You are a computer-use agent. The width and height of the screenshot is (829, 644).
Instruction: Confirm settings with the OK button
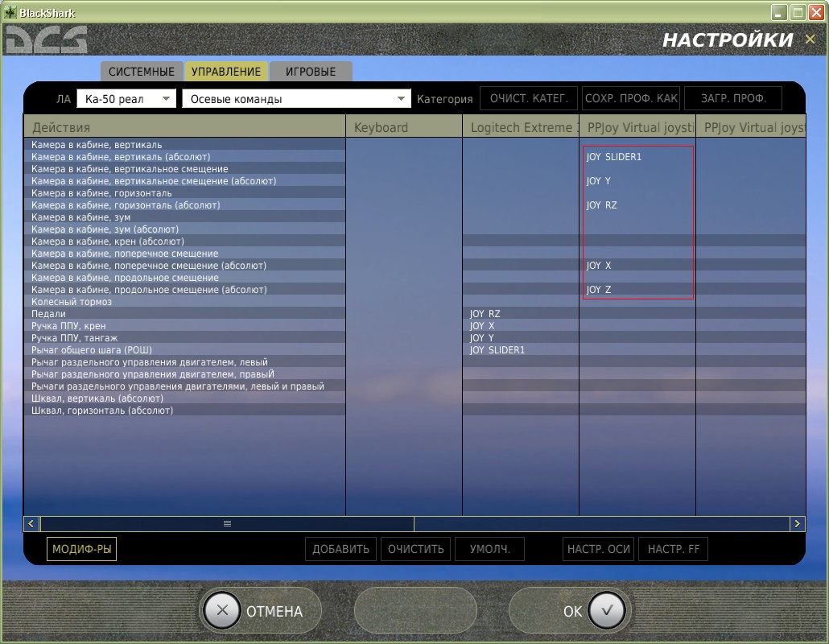[570, 611]
